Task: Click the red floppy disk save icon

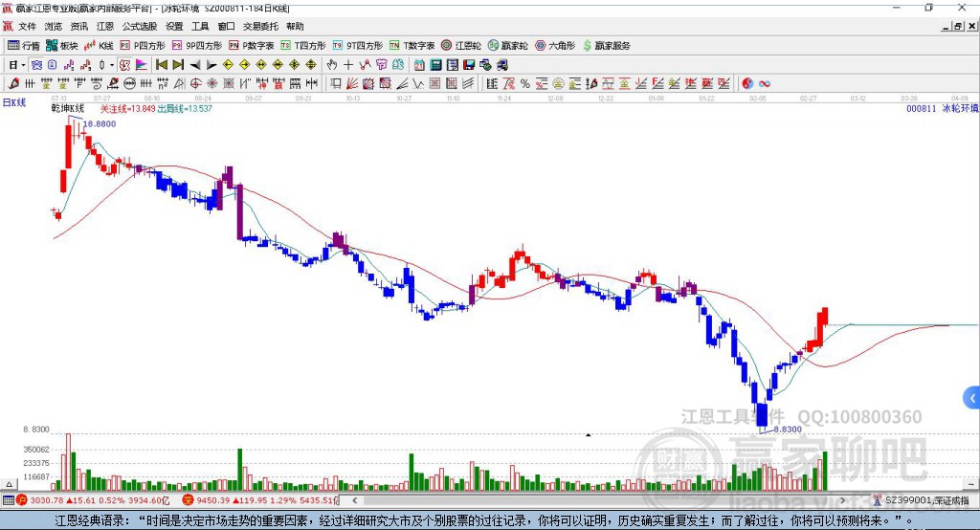Action: 469,64
